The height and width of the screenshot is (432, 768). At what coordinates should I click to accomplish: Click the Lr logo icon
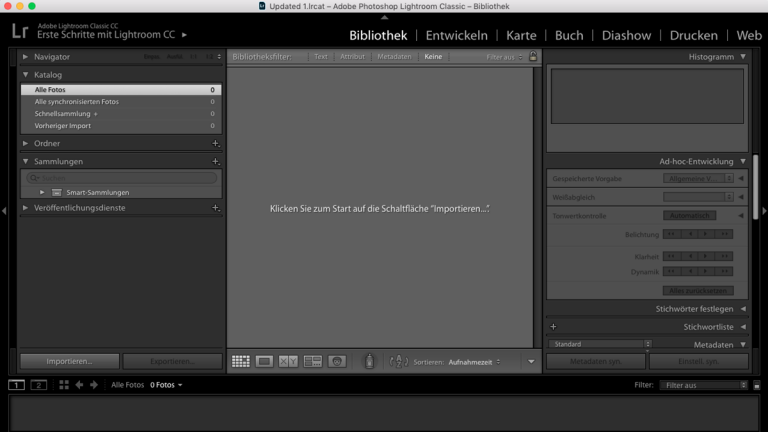20,31
